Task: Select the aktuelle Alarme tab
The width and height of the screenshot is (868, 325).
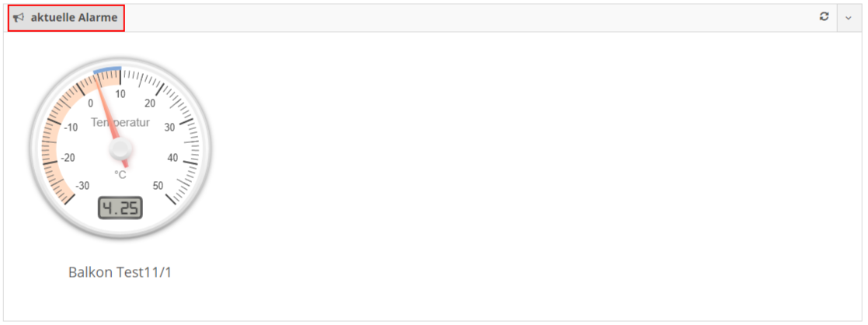Action: (x=66, y=18)
